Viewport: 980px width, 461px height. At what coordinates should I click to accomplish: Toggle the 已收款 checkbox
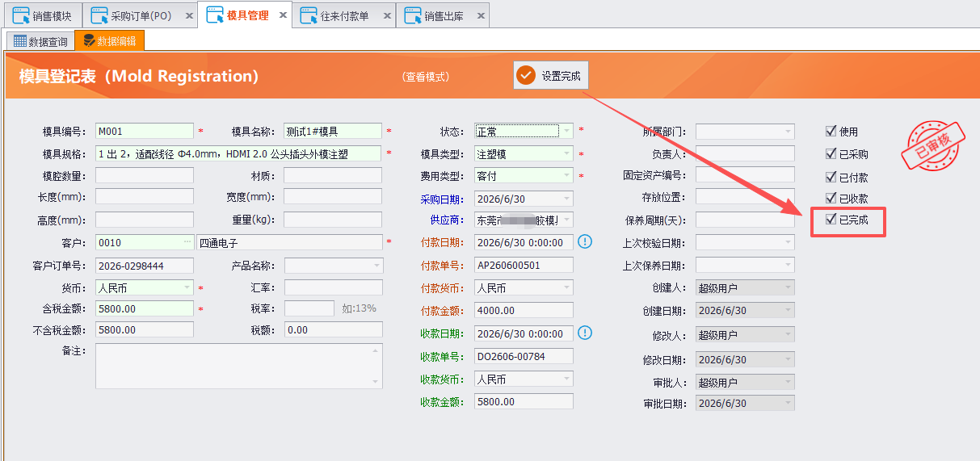point(831,198)
